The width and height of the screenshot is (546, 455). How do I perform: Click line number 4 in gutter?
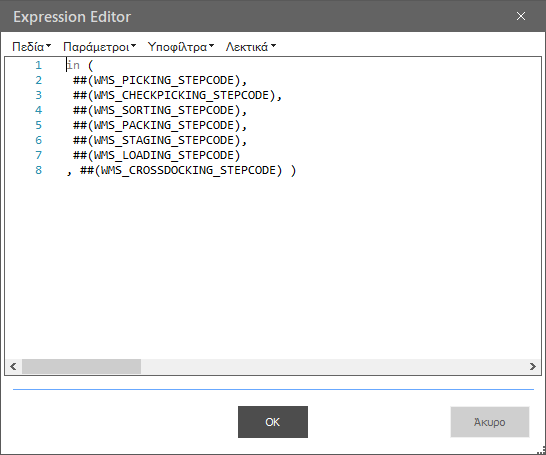click(38, 110)
